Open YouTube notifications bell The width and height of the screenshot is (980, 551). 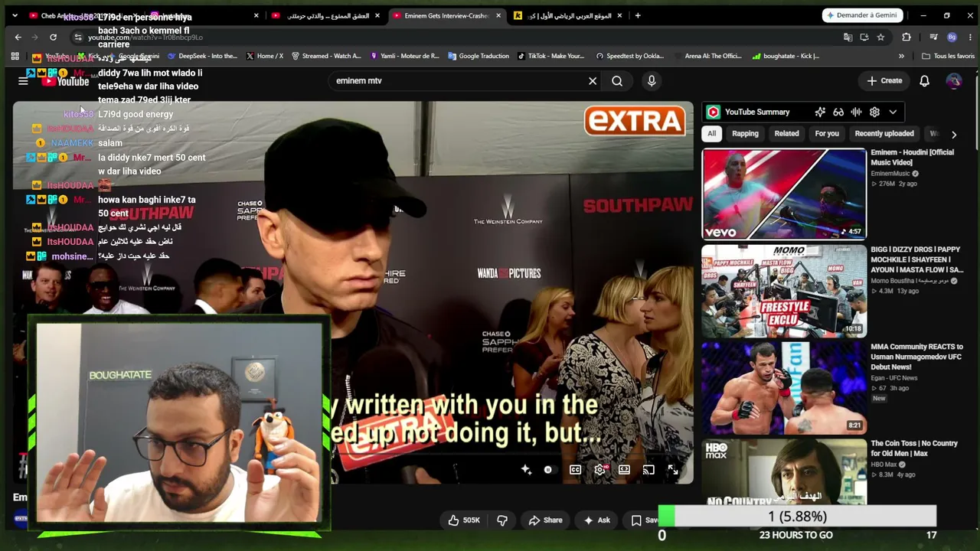[924, 80]
